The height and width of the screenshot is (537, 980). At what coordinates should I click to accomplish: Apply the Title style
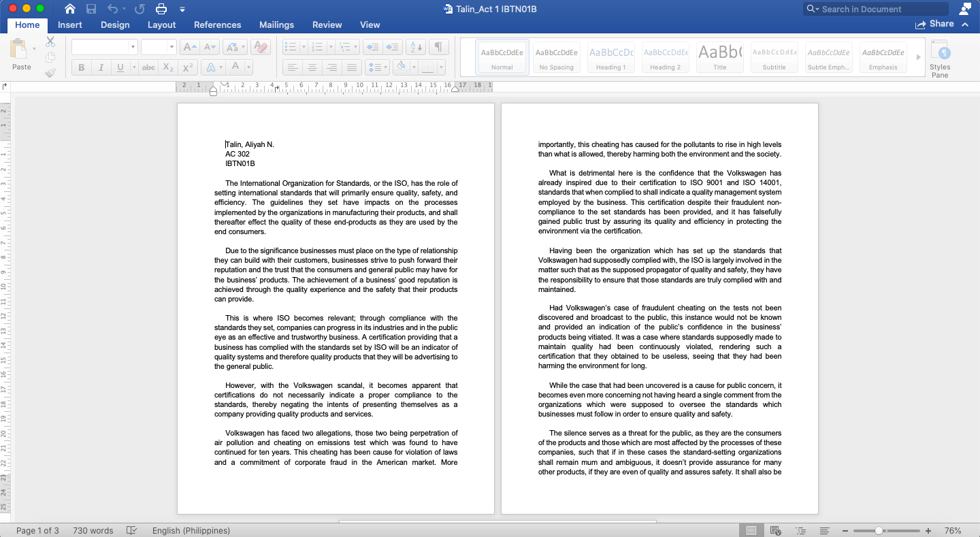point(720,57)
